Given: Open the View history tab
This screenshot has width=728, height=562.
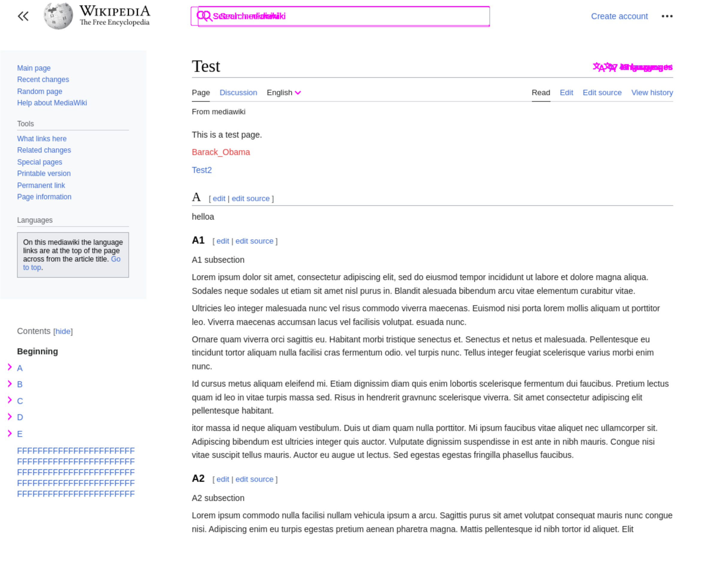Looking at the screenshot, I should click(652, 92).
